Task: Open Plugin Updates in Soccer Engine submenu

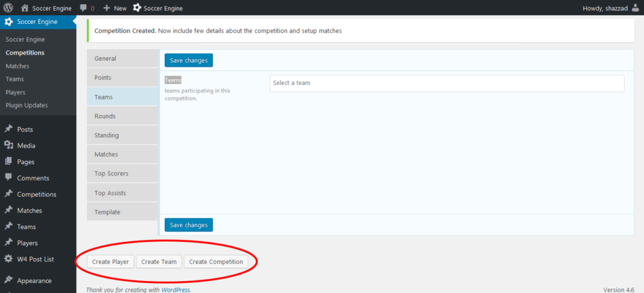Action: click(26, 105)
